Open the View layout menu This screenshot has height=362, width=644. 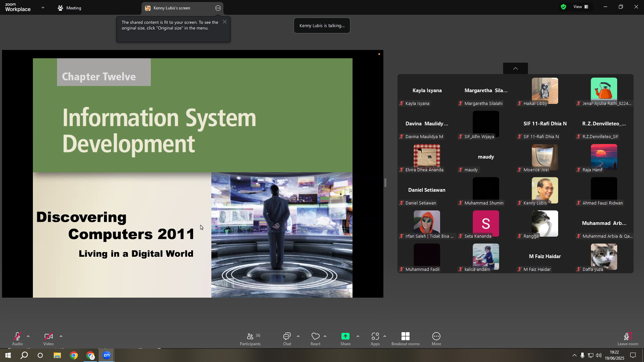pos(581,7)
